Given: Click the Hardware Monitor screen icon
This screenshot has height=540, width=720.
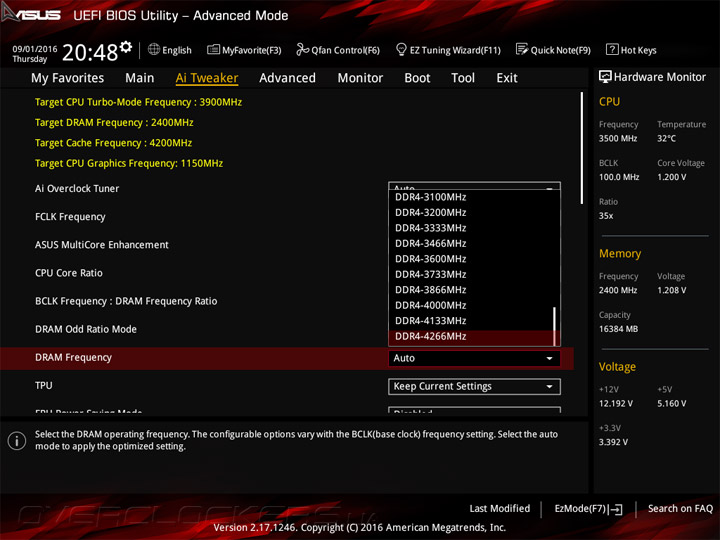Looking at the screenshot, I should pyautogui.click(x=605, y=77).
